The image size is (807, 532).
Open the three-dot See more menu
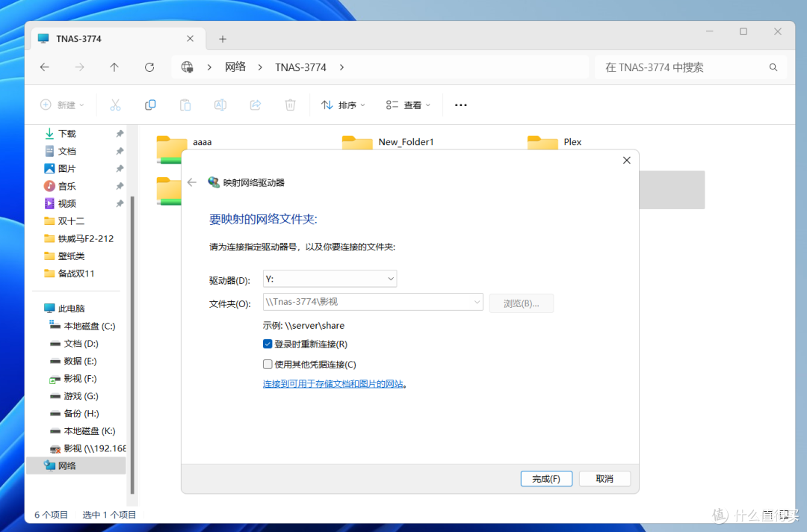(460, 105)
